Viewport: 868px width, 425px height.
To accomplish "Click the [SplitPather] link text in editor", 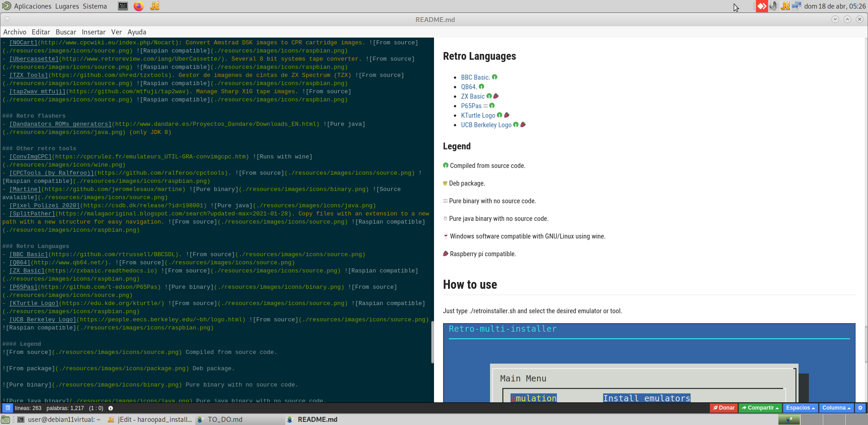I will click(x=32, y=214).
